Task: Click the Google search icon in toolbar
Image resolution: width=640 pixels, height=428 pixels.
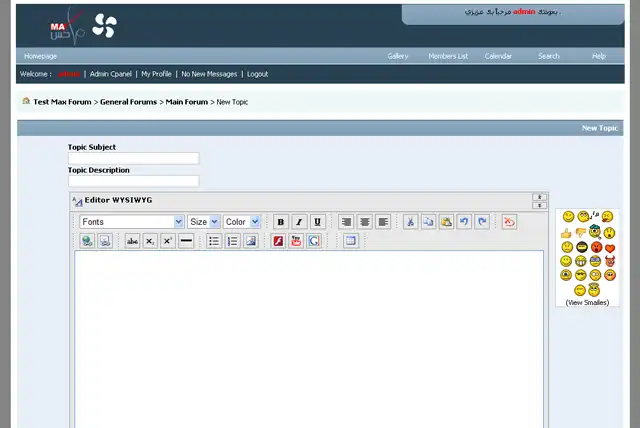Action: point(314,241)
